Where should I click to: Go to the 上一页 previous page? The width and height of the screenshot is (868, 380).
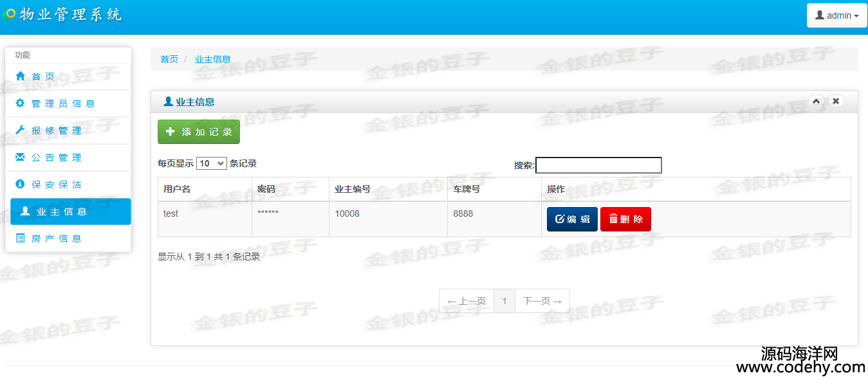pyautogui.click(x=466, y=301)
